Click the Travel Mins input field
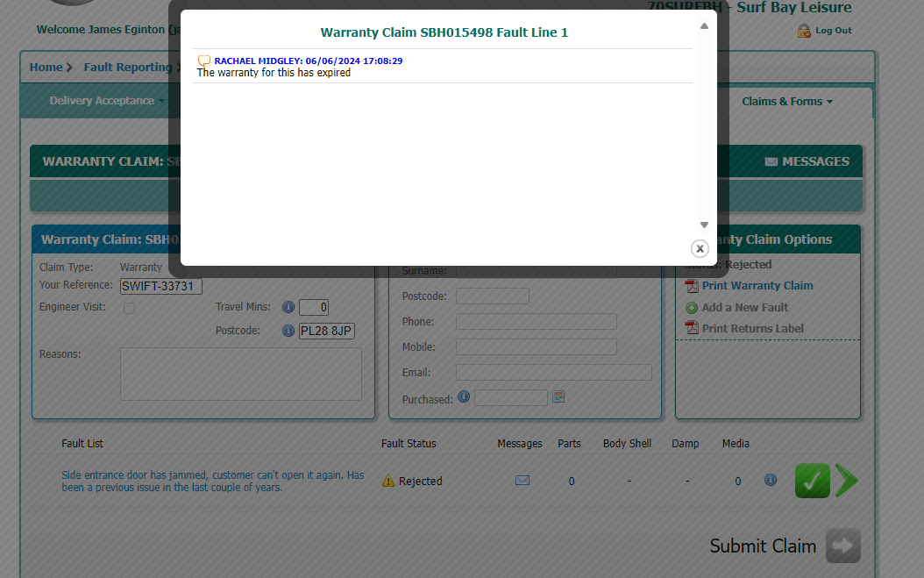The width and height of the screenshot is (924, 578). 314,307
